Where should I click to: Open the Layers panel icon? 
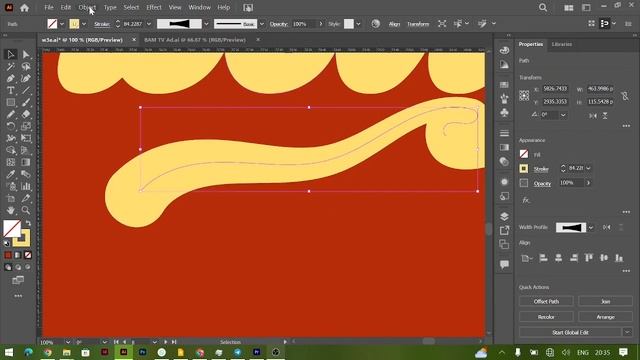coord(504,216)
